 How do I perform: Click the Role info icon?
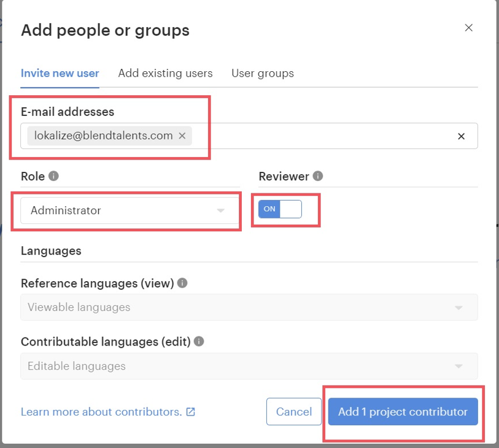[53, 176]
